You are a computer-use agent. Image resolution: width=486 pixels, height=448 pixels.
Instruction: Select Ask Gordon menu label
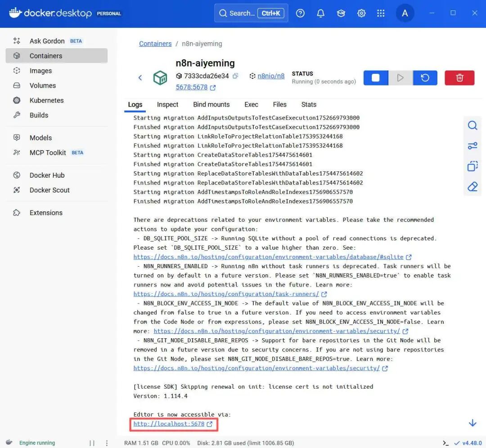[47, 41]
